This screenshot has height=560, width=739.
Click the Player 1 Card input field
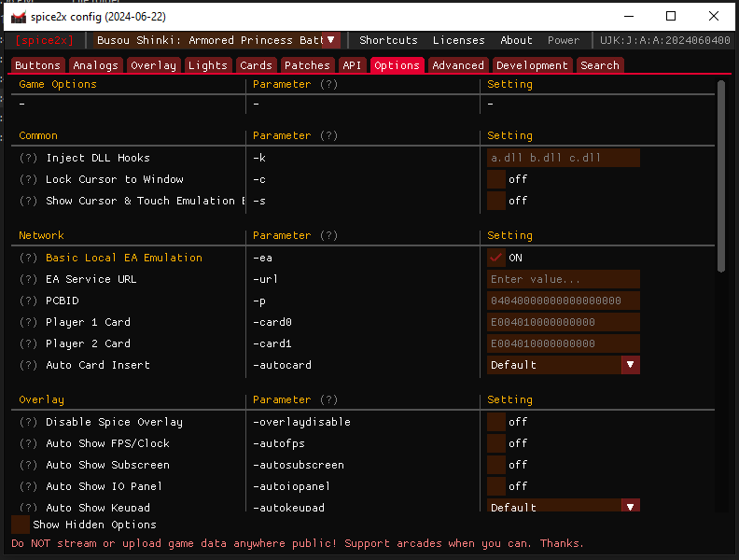(564, 322)
